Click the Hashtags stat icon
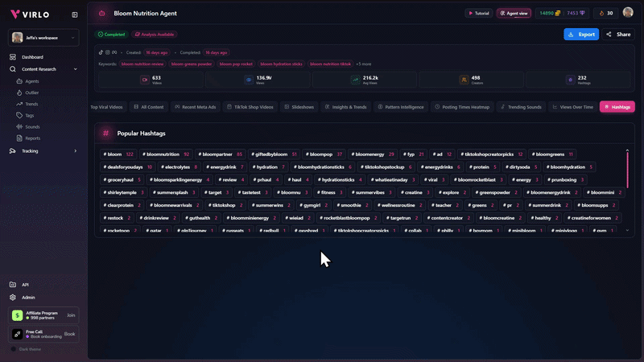The width and height of the screenshot is (644, 362). click(x=570, y=80)
